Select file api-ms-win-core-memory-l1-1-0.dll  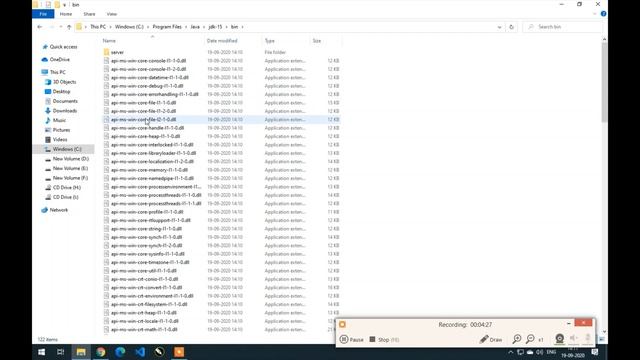coord(149,170)
